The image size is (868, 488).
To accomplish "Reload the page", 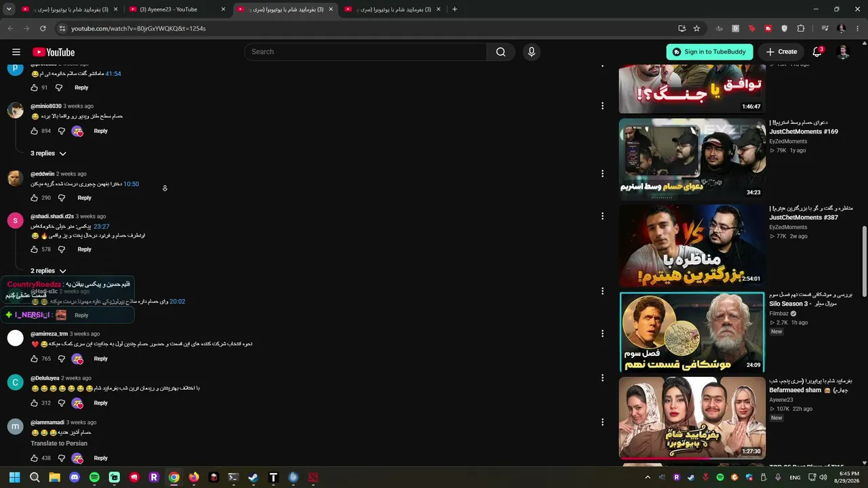I will (x=43, y=28).
